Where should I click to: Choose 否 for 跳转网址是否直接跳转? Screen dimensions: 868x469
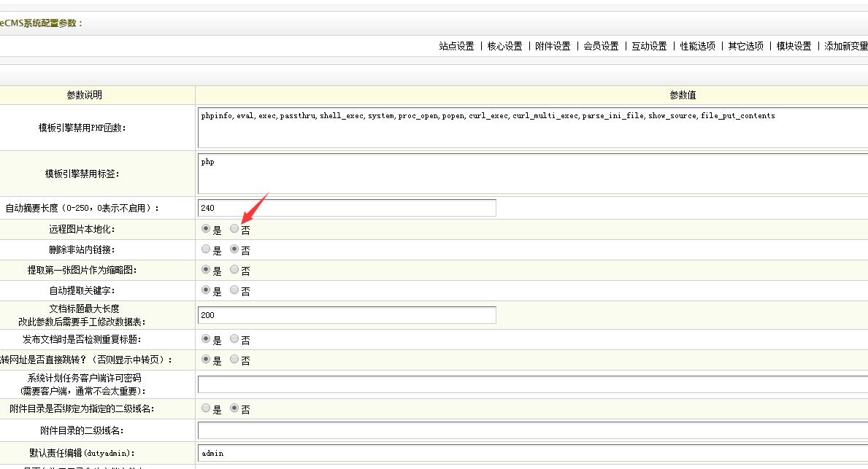coord(234,359)
